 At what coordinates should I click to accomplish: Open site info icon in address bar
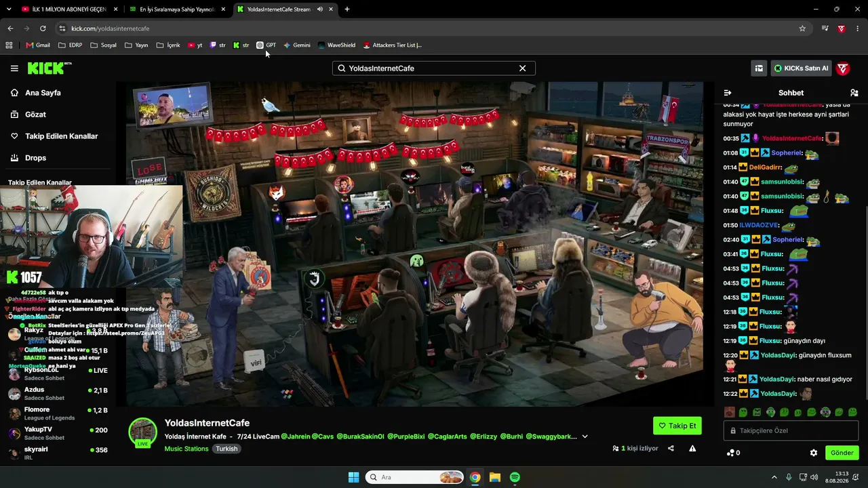coord(62,28)
